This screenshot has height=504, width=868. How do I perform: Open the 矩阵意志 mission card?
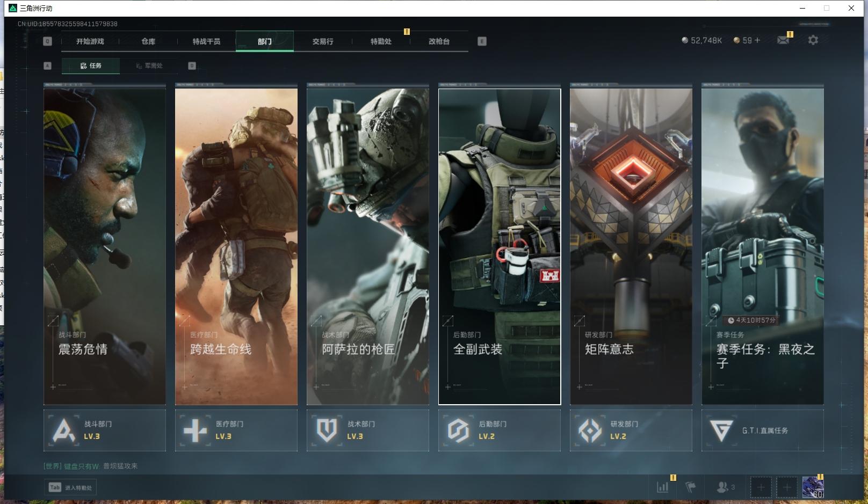[x=631, y=246]
